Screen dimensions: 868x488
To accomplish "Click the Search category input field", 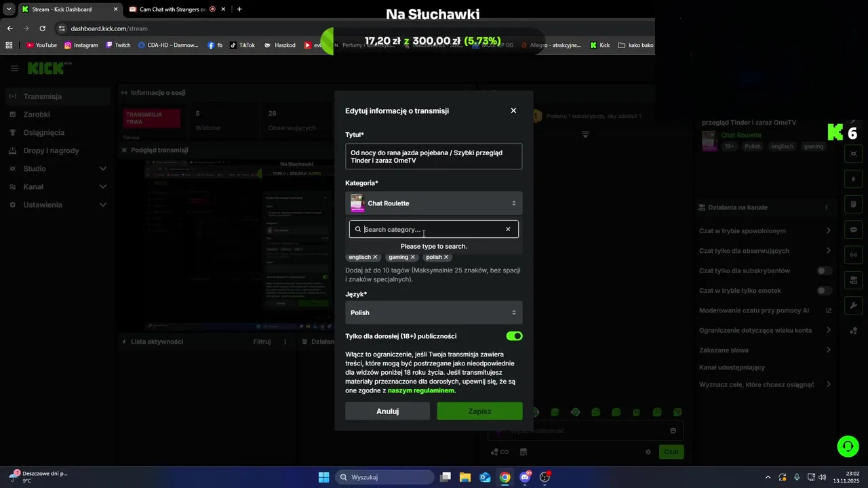I will tap(433, 229).
